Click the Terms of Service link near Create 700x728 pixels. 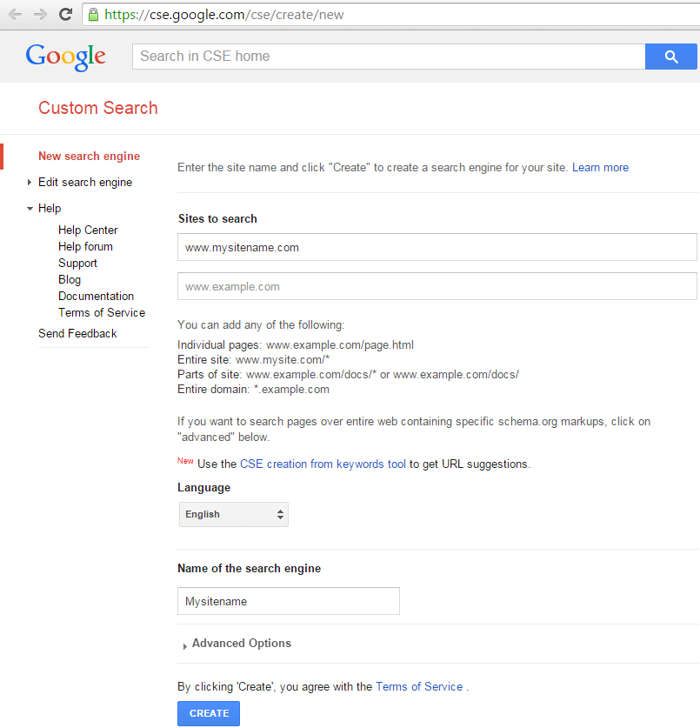click(x=419, y=686)
